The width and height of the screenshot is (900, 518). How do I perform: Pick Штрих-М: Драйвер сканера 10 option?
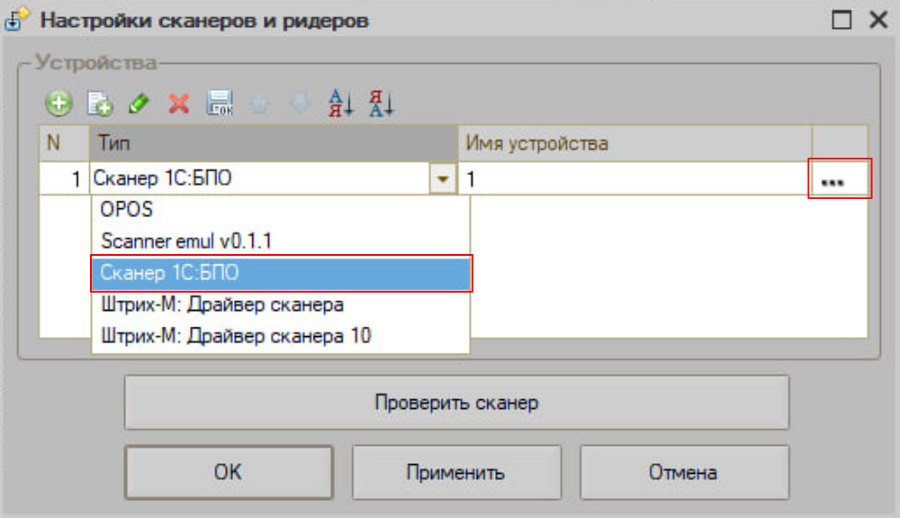click(x=280, y=335)
